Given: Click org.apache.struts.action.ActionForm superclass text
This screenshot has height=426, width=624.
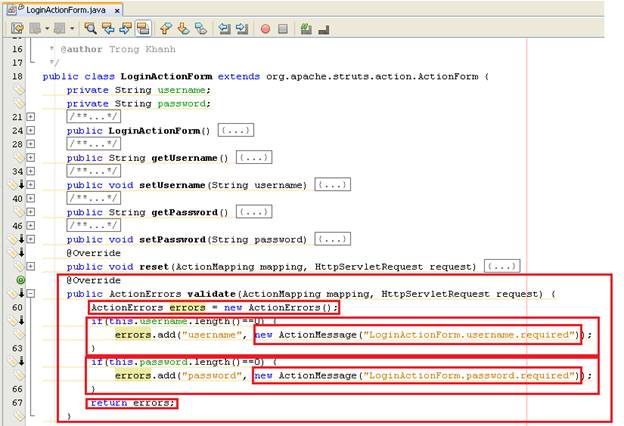Looking at the screenshot, I should (x=372, y=76).
